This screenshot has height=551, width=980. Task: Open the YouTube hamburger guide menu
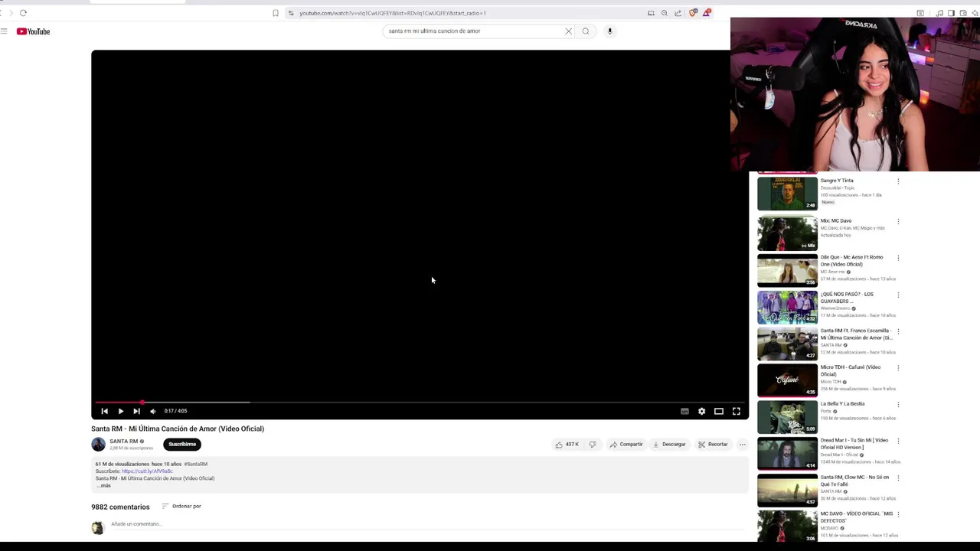(4, 31)
